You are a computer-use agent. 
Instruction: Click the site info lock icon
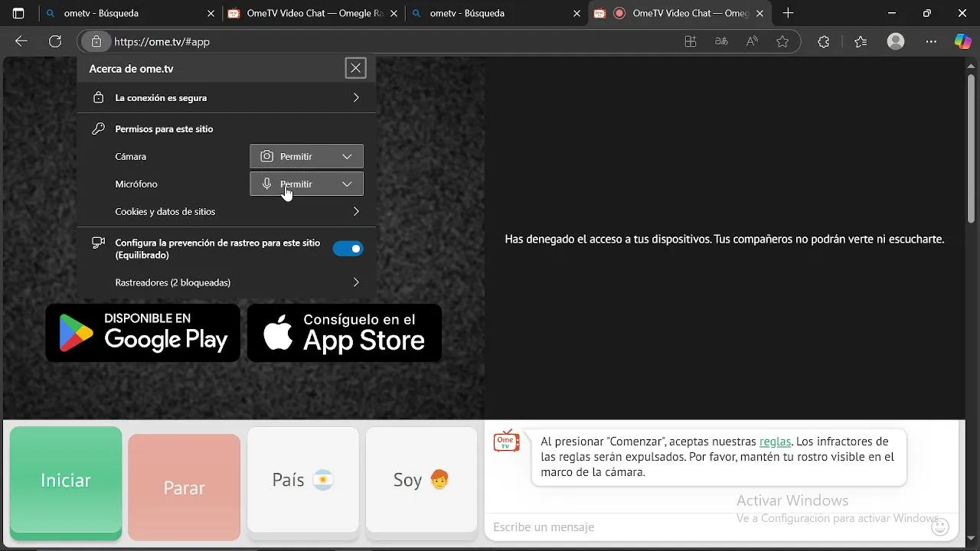coord(96,42)
